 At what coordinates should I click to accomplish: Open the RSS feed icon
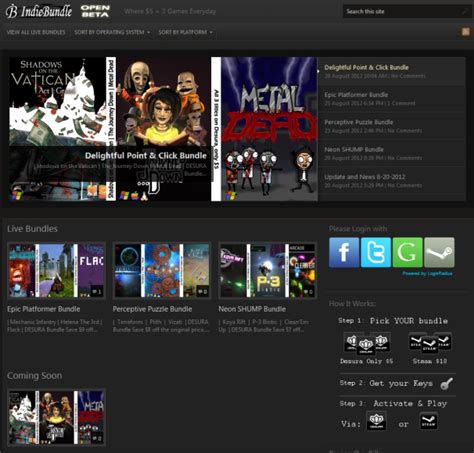point(465,32)
